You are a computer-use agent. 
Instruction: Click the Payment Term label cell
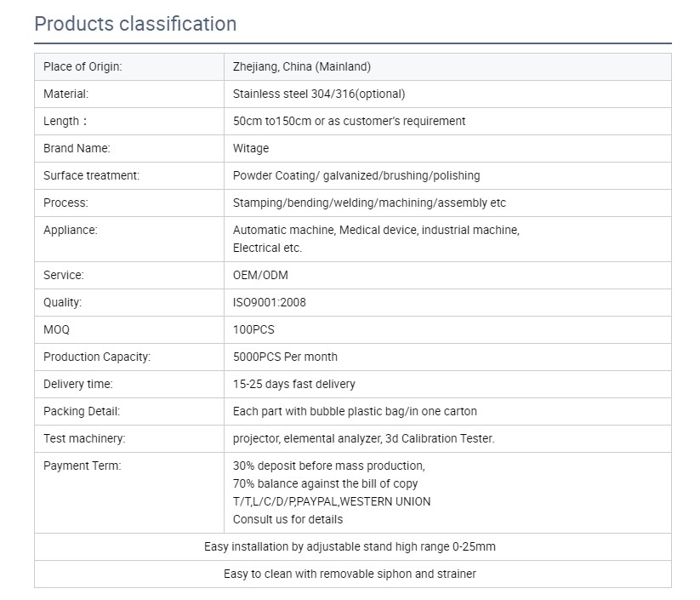click(x=129, y=493)
